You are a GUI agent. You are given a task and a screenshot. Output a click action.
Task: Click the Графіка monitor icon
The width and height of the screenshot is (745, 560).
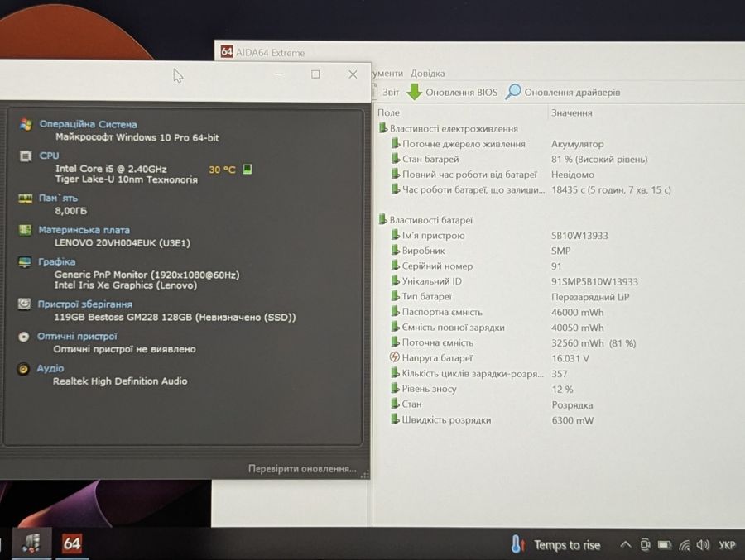(24, 262)
